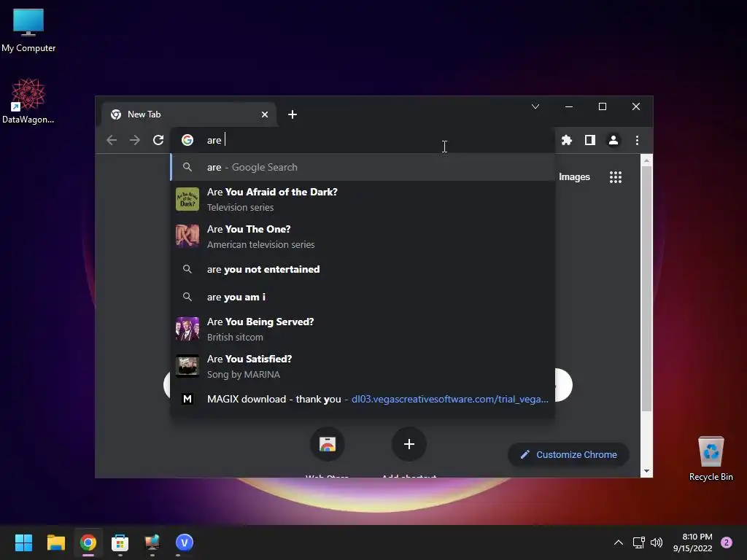Open the profile avatar icon
Screen dimensions: 747x560
coord(614,140)
